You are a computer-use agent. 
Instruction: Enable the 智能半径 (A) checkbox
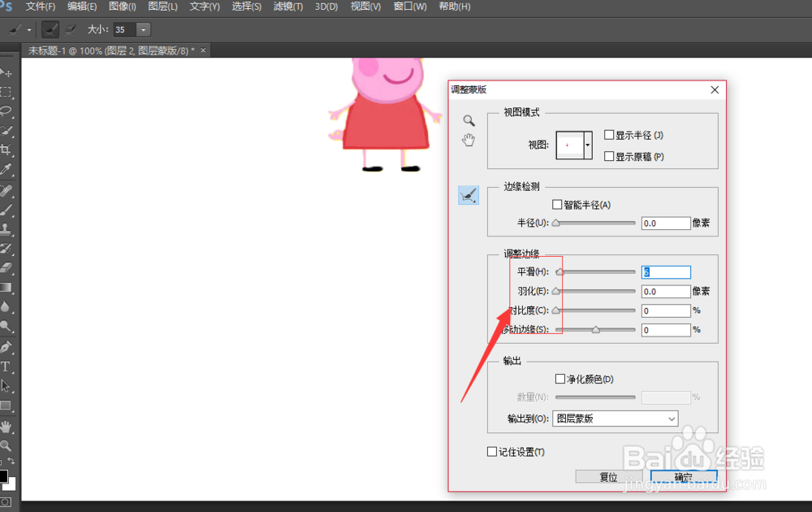point(559,204)
